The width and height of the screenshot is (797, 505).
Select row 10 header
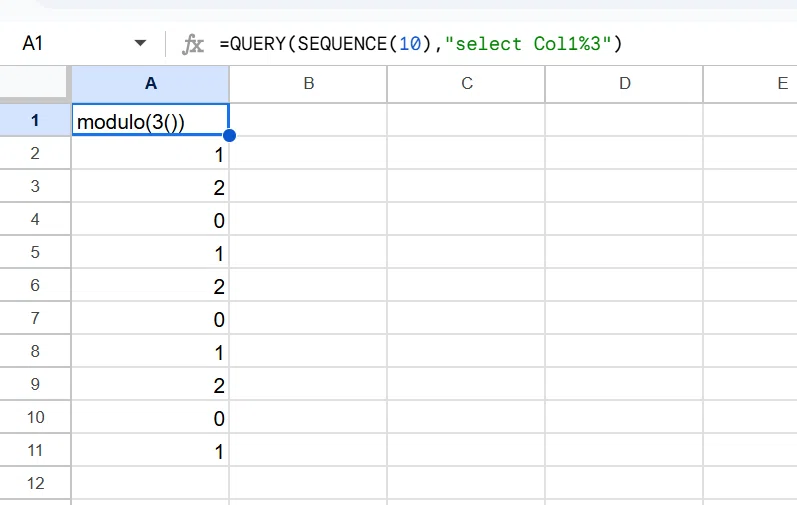click(35, 417)
